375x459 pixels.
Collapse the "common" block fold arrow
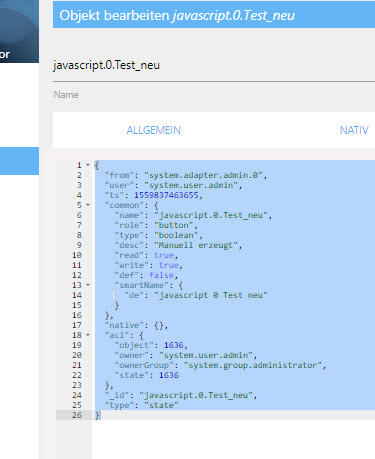tap(88, 205)
